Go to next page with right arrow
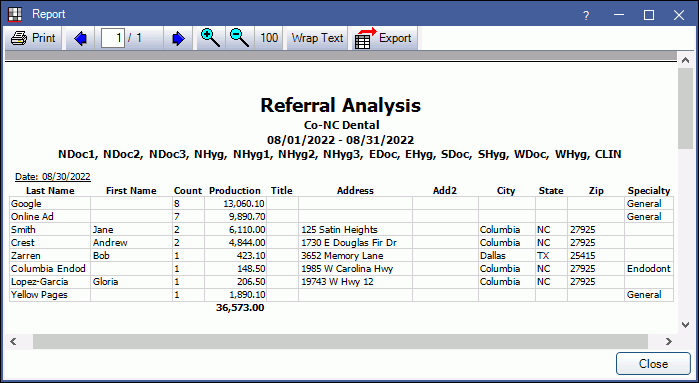 (x=178, y=38)
